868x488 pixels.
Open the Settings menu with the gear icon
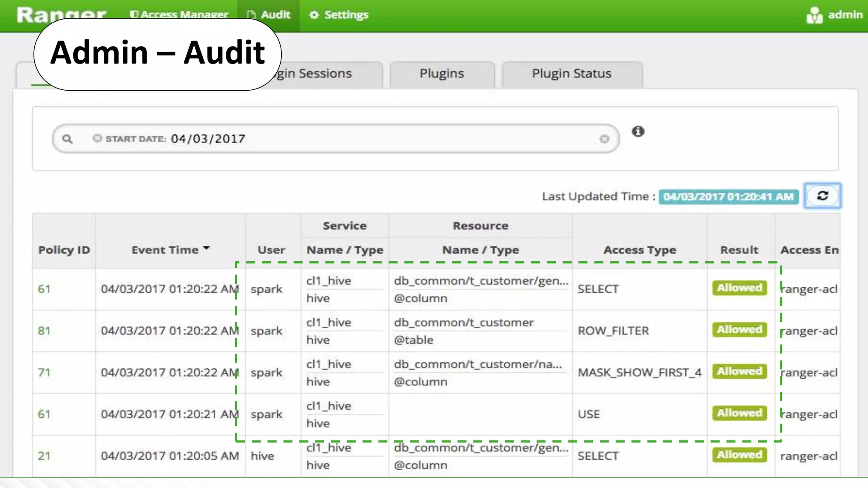coord(339,15)
